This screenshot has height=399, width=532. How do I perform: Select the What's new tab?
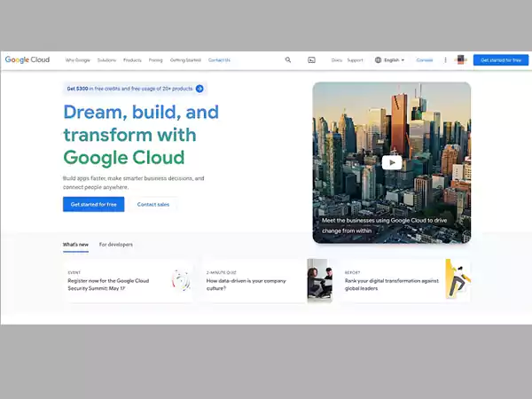point(75,245)
